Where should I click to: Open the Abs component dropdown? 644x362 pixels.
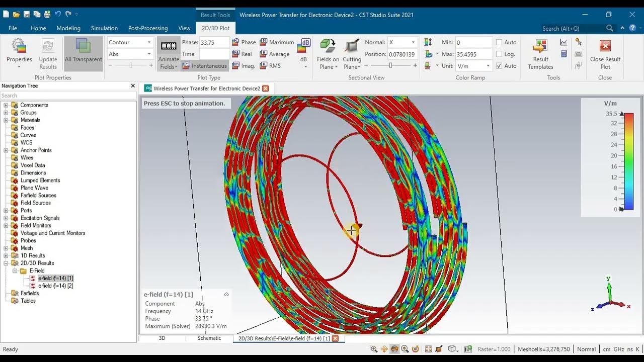[x=130, y=54]
